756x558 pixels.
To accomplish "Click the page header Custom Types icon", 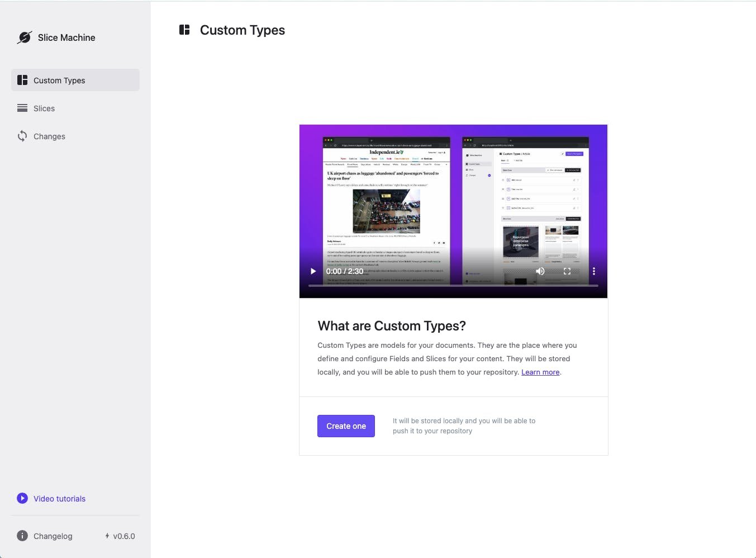I will point(184,30).
